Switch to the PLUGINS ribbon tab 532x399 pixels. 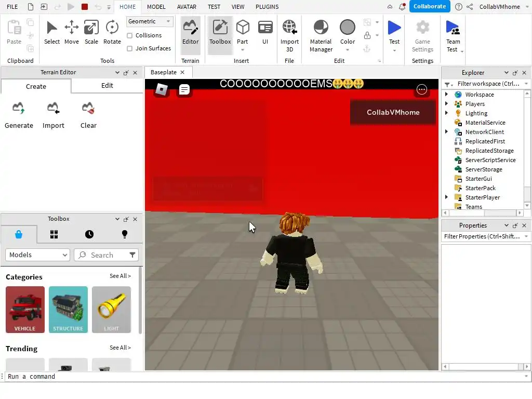267,6
